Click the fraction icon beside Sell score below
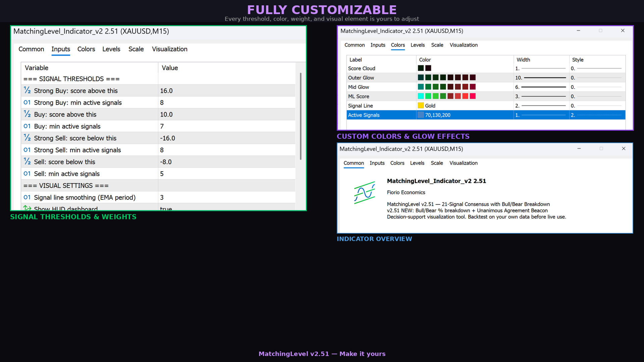644x362 pixels. (x=27, y=162)
